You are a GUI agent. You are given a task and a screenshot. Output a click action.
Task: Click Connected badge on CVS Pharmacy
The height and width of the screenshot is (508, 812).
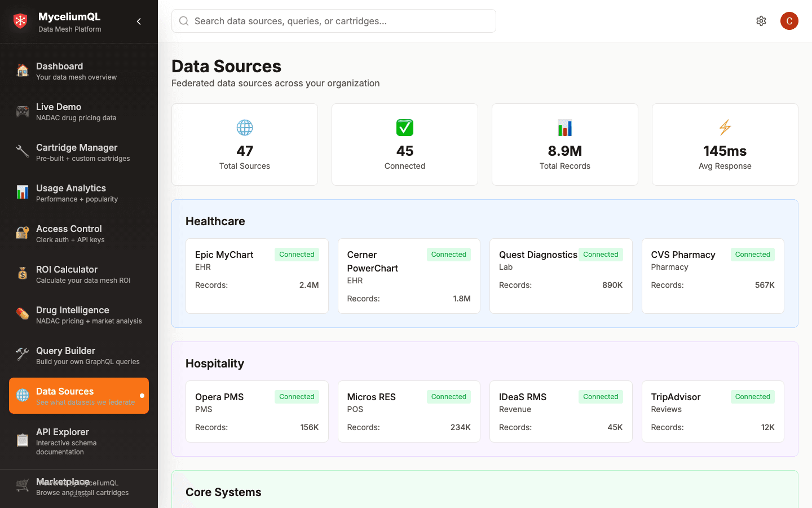tap(753, 255)
